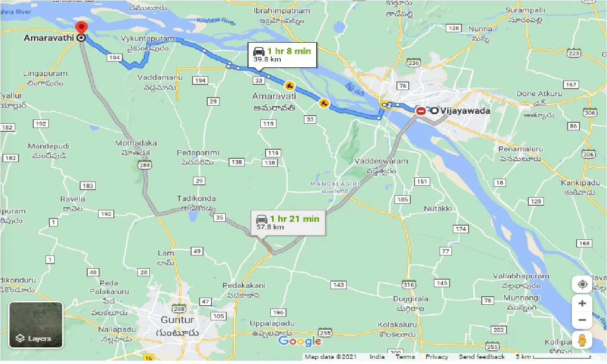Open the Layers satellite thumbnail
Image resolution: width=607 pixels, height=364 pixels.
(x=36, y=325)
